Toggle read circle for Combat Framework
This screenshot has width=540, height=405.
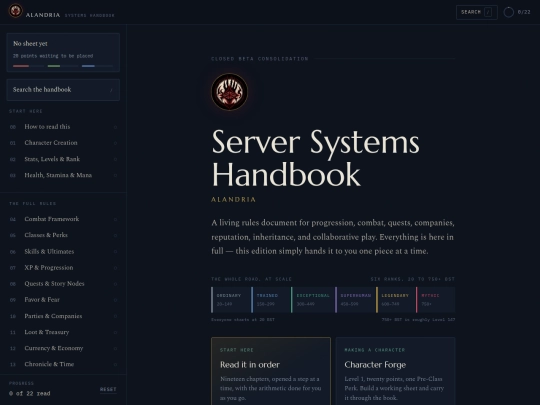(115, 219)
